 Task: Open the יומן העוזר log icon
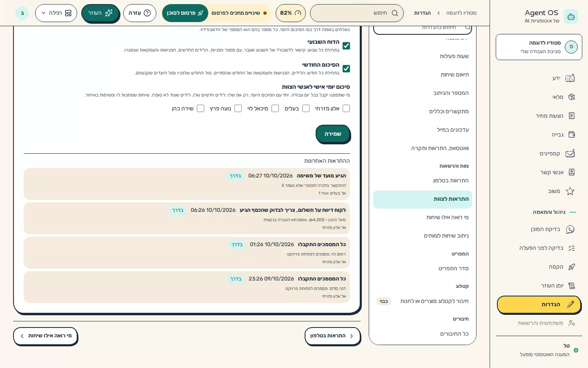[571, 286]
